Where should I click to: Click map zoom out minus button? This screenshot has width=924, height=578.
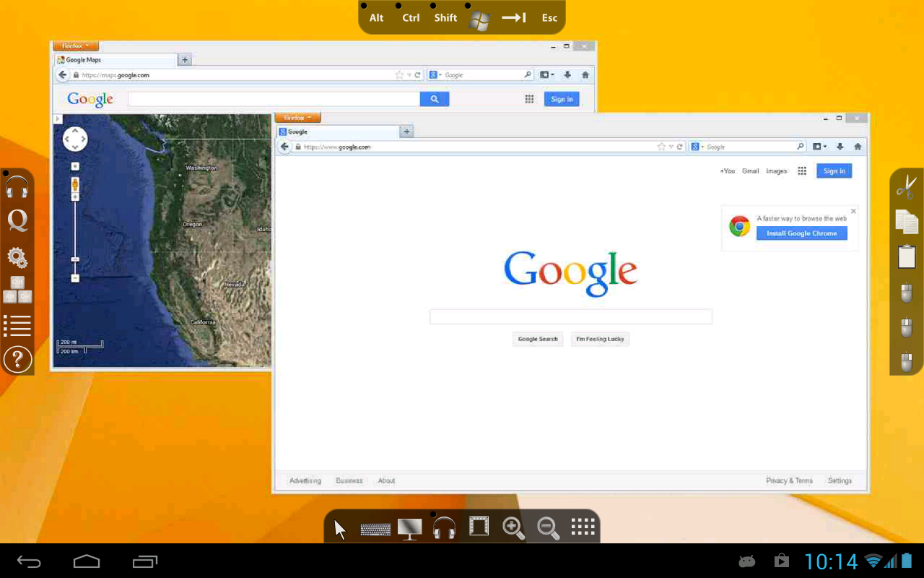75,278
